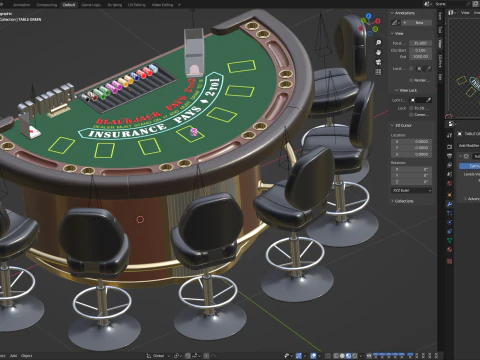Viewport: 480px width, 360px height.
Task: Open the World properties tab icon
Action: tap(449, 183)
